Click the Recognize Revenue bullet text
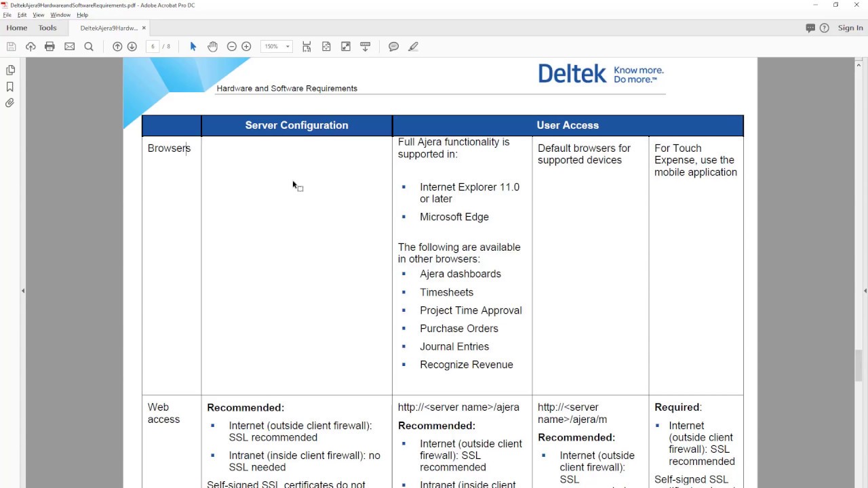Viewport: 868px width, 488px height. point(467,365)
